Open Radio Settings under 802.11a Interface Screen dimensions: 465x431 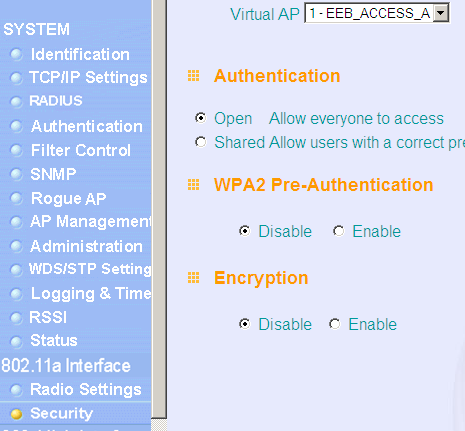pyautogui.click(x=86, y=390)
